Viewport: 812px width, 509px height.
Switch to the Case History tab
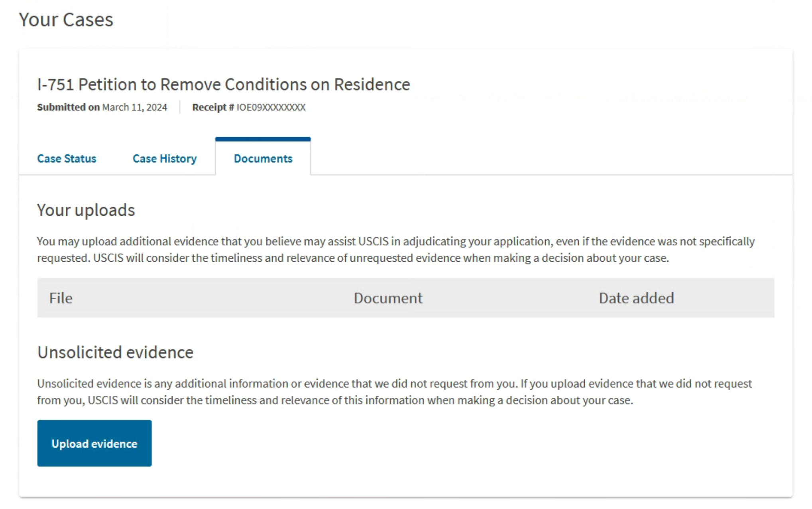pyautogui.click(x=165, y=159)
